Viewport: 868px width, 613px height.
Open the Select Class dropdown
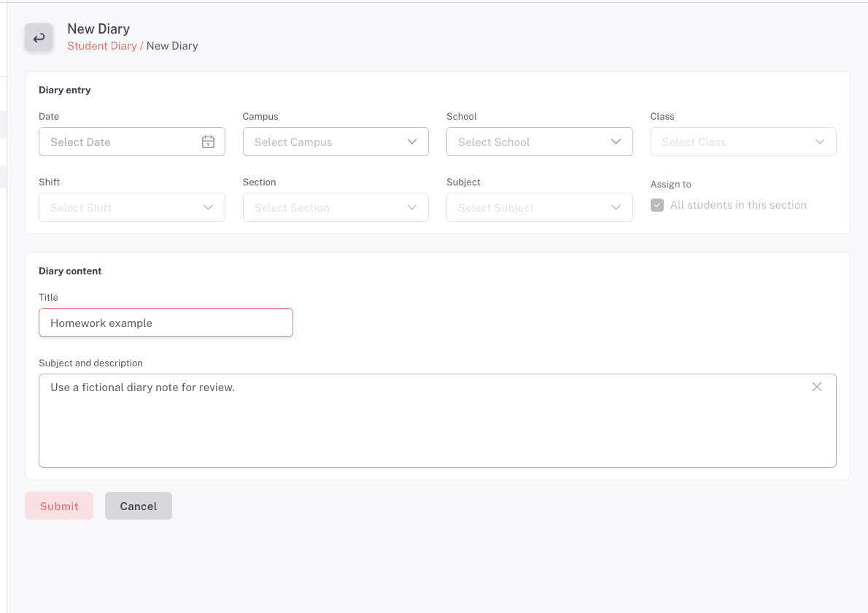coord(743,142)
